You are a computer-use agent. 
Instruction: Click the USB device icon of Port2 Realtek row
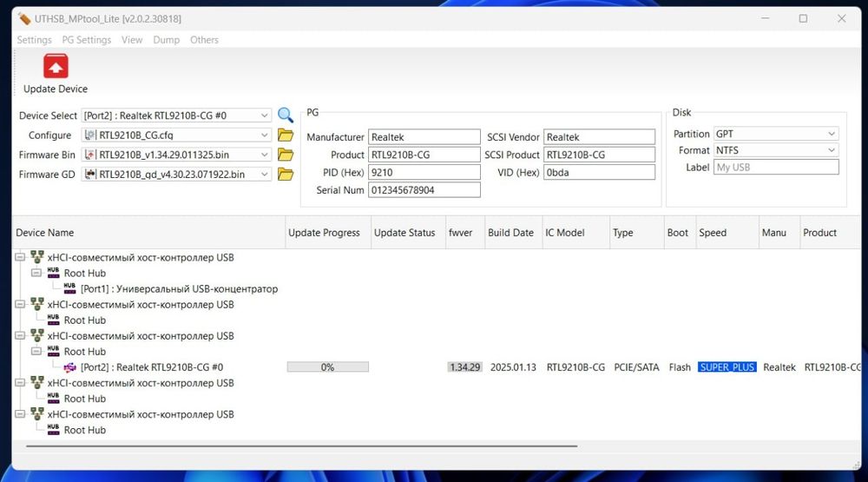pos(69,367)
